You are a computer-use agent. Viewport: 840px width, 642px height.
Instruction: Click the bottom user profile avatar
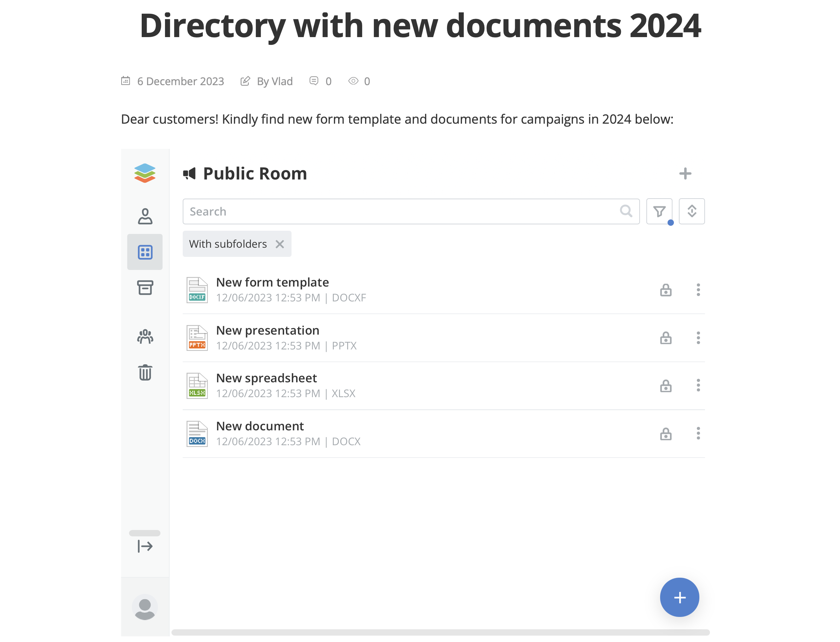tap(145, 607)
